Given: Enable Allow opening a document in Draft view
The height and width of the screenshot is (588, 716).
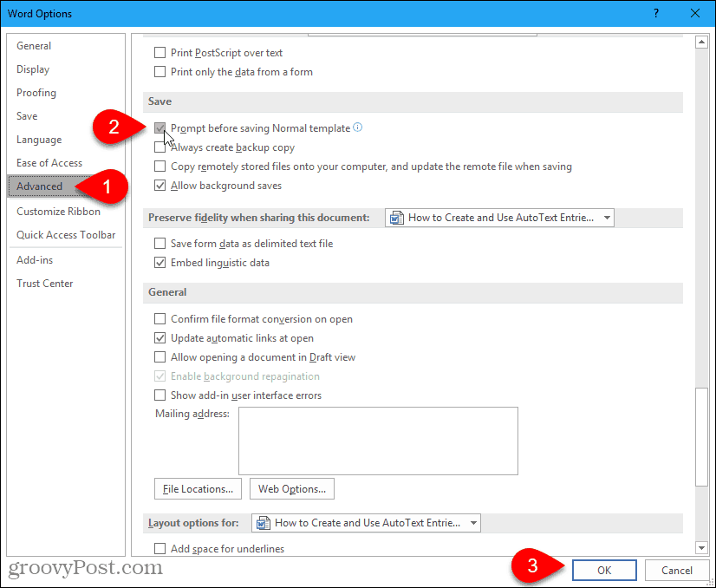Looking at the screenshot, I should [159, 357].
